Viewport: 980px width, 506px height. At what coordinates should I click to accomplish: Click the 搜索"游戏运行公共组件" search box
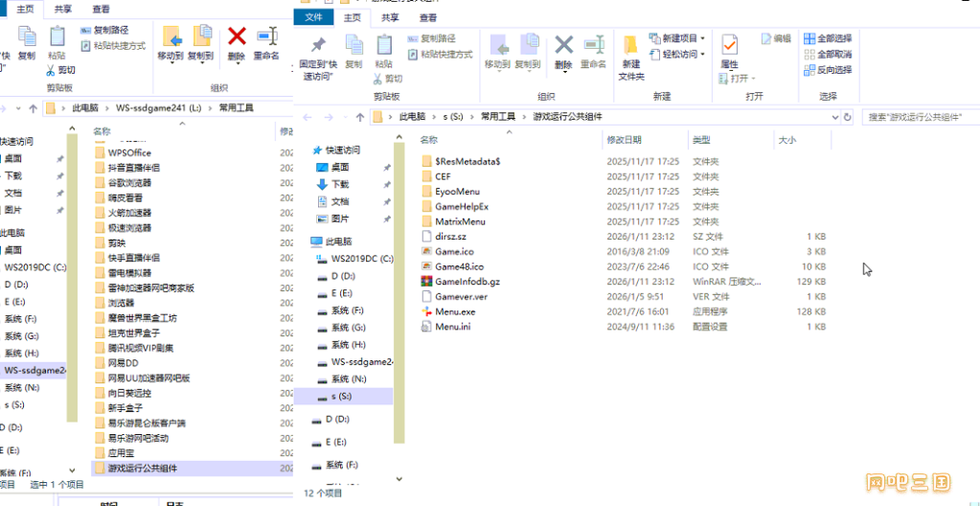(x=918, y=116)
